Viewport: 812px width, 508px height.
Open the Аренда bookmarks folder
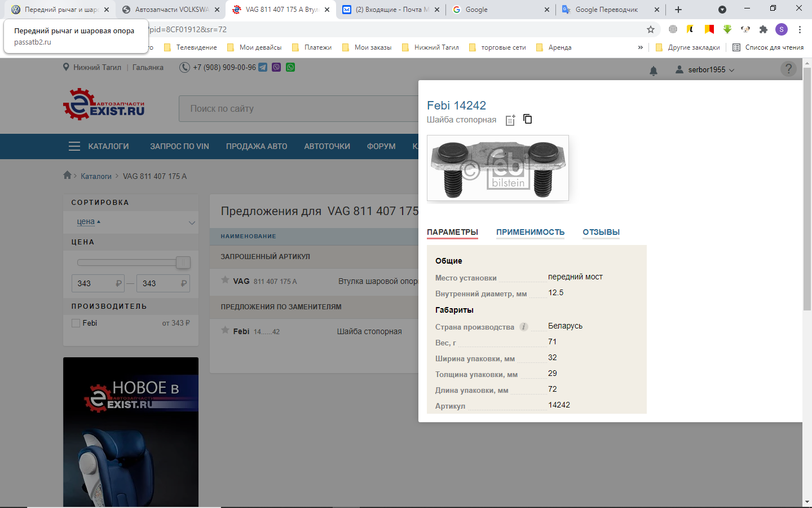(554, 47)
